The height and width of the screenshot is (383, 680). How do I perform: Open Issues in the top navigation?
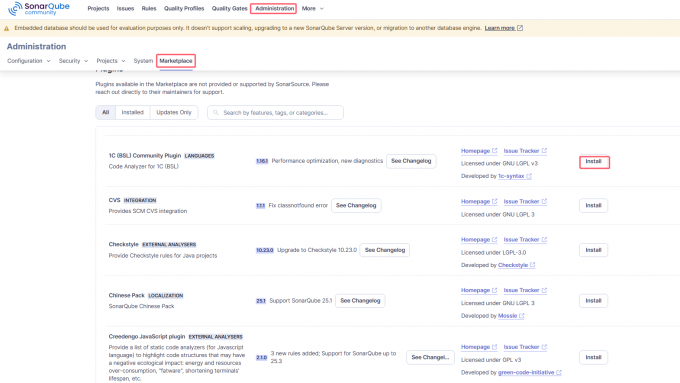(125, 8)
